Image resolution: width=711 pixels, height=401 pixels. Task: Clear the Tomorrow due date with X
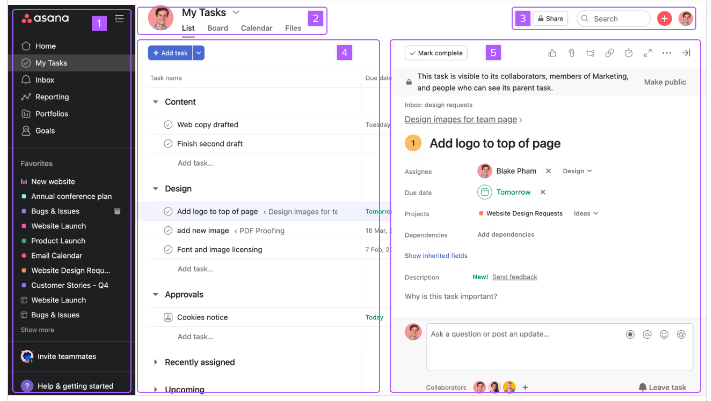coord(543,192)
